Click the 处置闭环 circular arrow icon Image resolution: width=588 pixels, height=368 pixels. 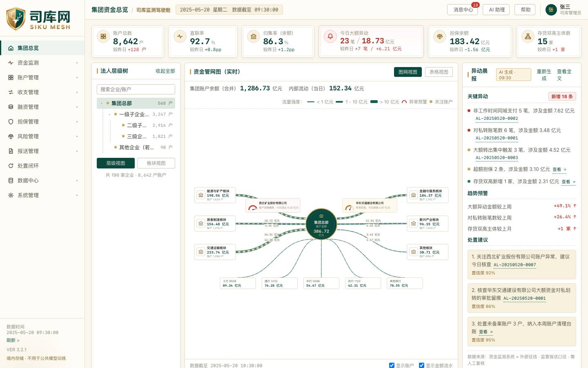point(11,166)
